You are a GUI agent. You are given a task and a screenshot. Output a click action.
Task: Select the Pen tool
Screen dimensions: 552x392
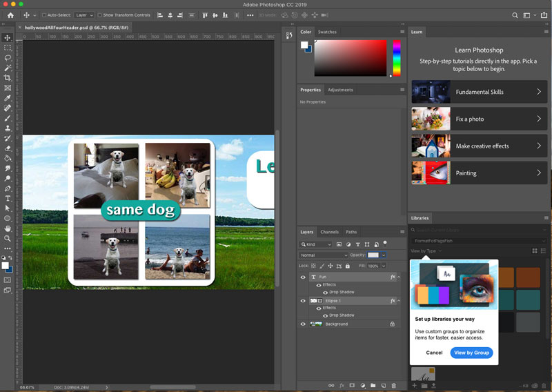pos(8,188)
